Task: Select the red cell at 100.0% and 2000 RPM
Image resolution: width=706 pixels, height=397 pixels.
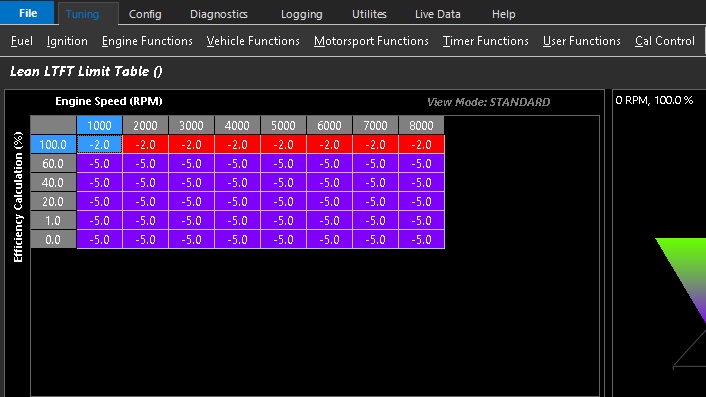Action: click(145, 144)
